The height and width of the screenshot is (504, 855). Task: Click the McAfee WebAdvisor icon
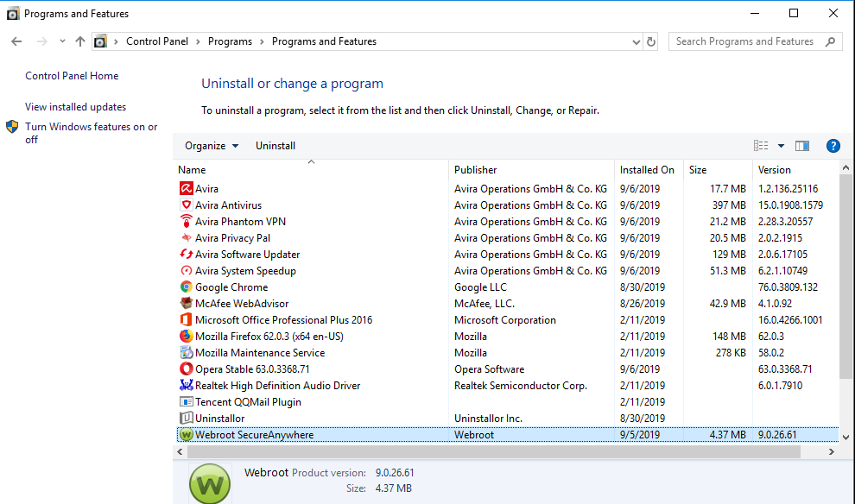186,303
